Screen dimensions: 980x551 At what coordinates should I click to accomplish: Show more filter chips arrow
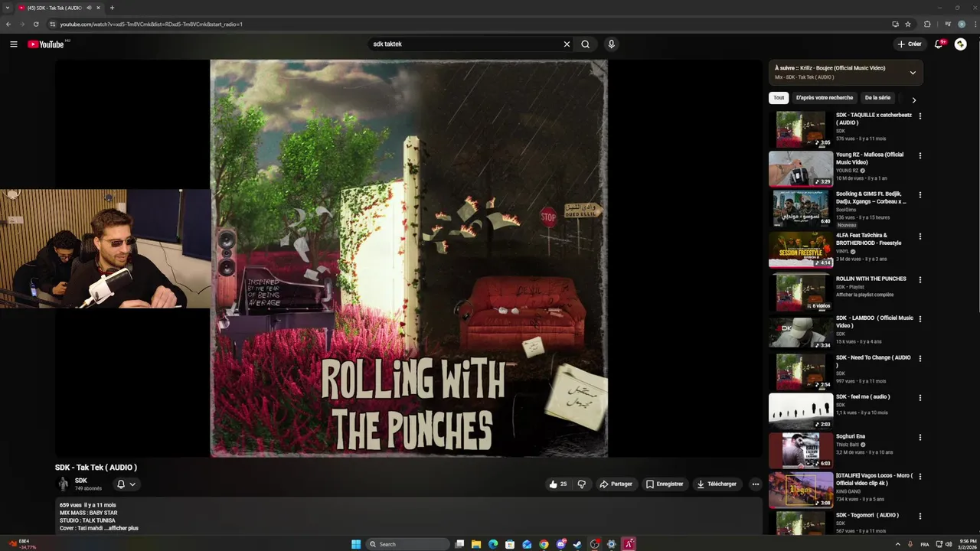point(913,99)
